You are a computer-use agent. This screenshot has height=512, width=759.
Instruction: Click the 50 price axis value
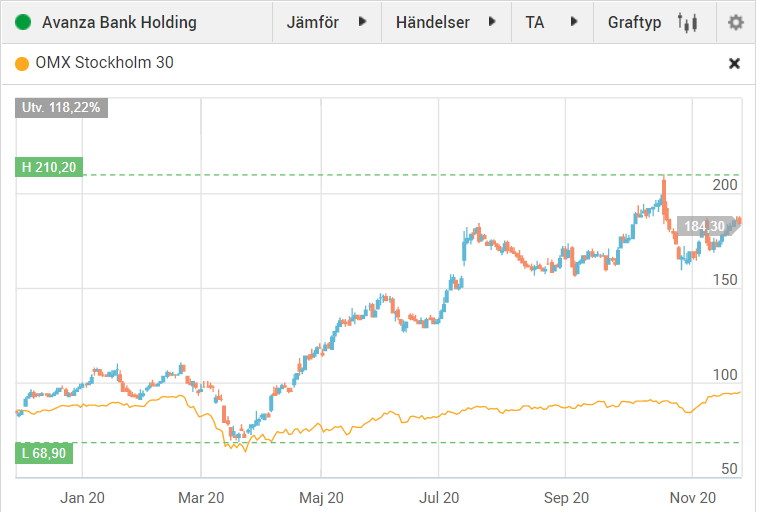click(729, 468)
